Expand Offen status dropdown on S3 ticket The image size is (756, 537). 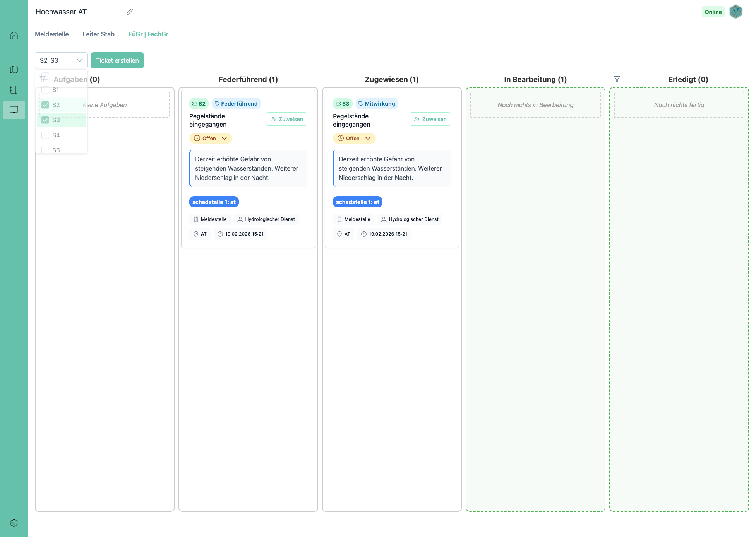click(x=354, y=138)
